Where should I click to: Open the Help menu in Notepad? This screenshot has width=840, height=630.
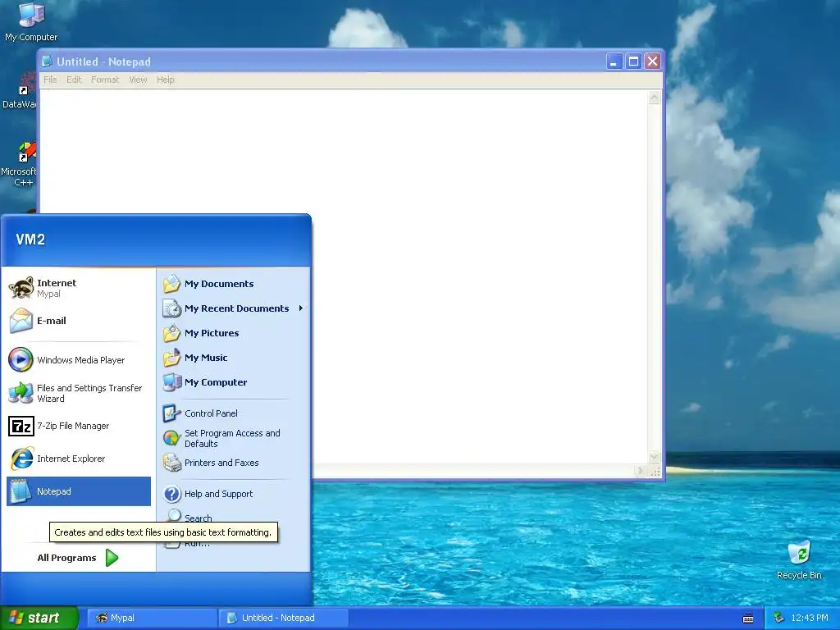166,80
